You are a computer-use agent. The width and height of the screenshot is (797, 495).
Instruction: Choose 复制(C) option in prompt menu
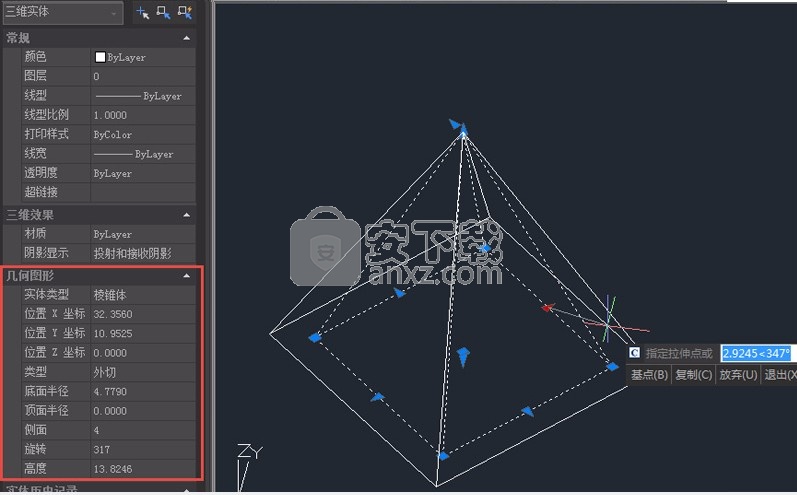pyautogui.click(x=693, y=375)
